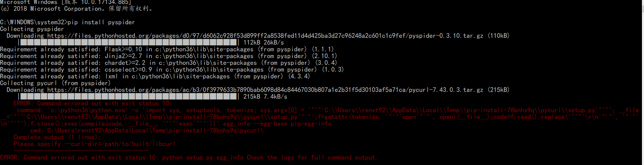Click the pyspider download progress bar
This screenshot has width=644, height=165.
pyautogui.click(x=129, y=43)
